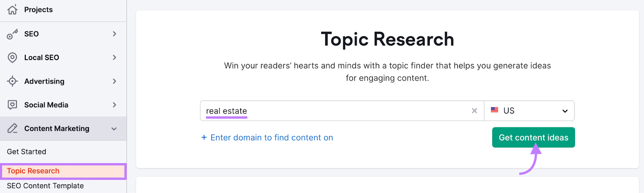Click Enter domain to find content on

[x=267, y=138]
